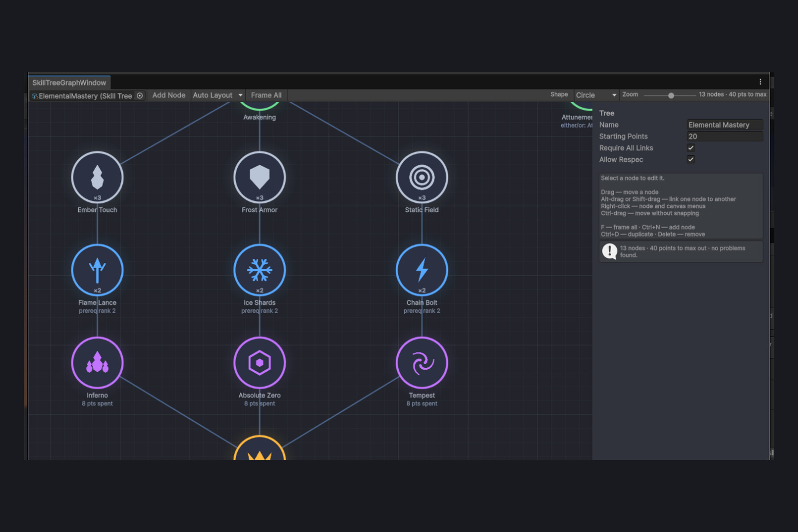Click the Add Node button
This screenshot has width=798, height=532.
click(x=169, y=95)
